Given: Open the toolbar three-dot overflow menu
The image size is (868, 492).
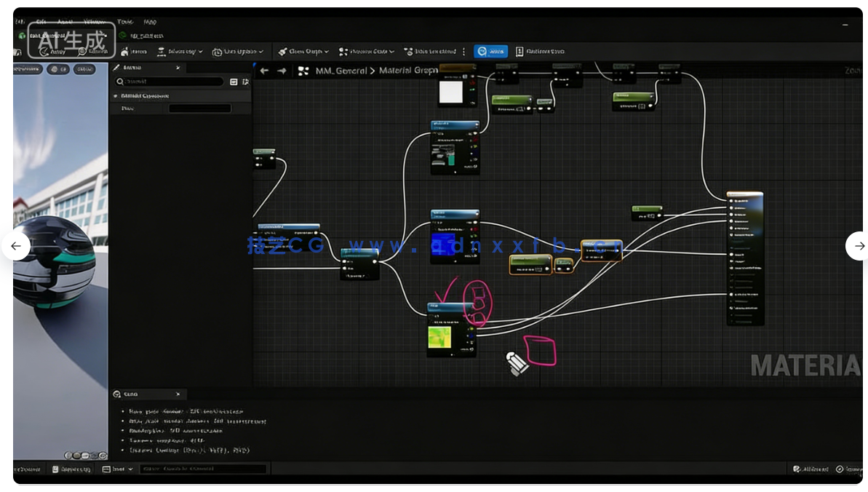Looking at the screenshot, I should 464,52.
